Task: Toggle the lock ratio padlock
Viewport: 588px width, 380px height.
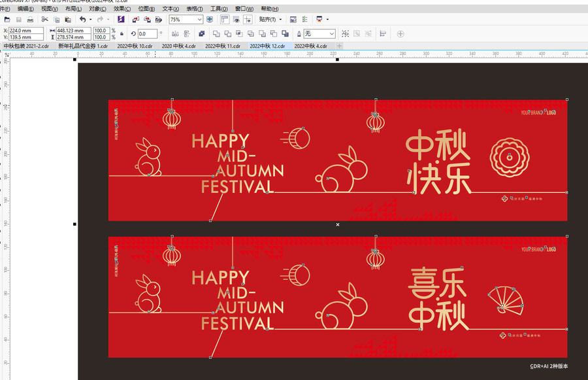Action: pos(122,34)
